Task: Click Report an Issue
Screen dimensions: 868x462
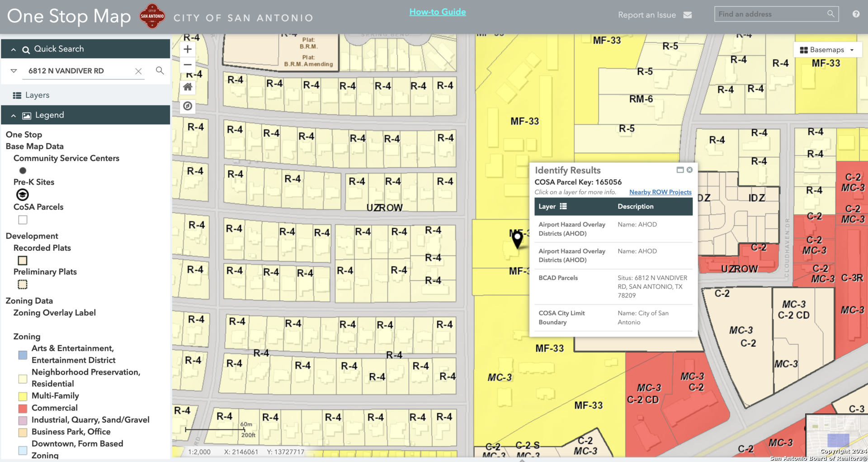Action: point(654,15)
